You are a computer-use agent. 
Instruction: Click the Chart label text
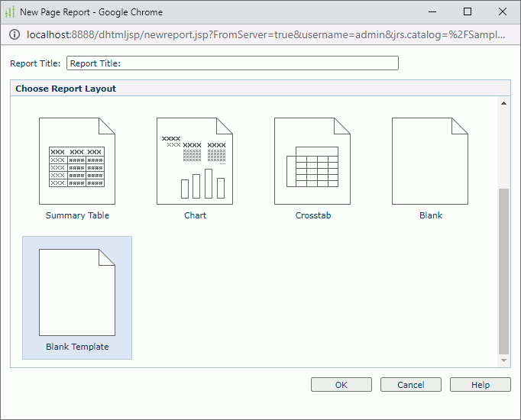coord(195,215)
